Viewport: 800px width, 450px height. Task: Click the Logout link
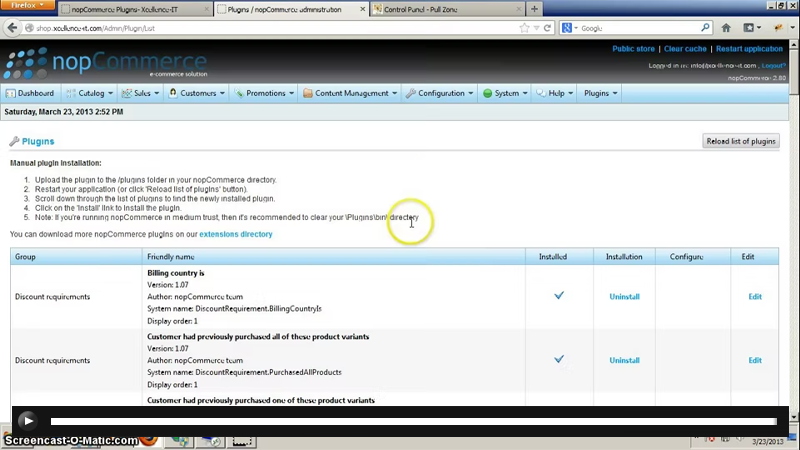coord(773,65)
